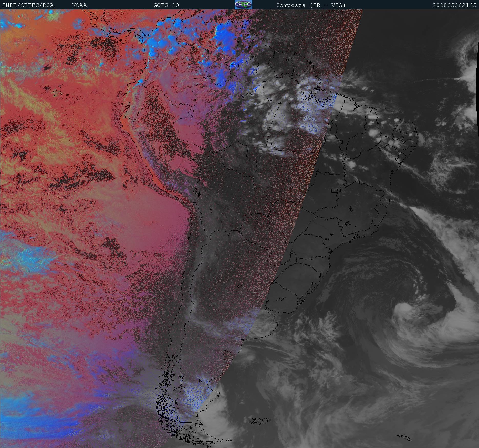
Task: Click the INPE/CPTEC/DSA header label
Action: 28,5
